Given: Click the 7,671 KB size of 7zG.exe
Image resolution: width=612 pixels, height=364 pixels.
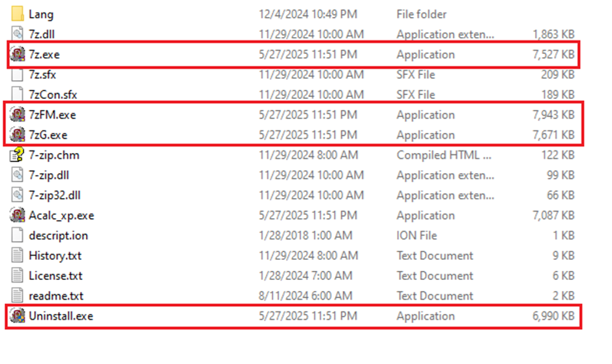Looking at the screenshot, I should tap(554, 135).
